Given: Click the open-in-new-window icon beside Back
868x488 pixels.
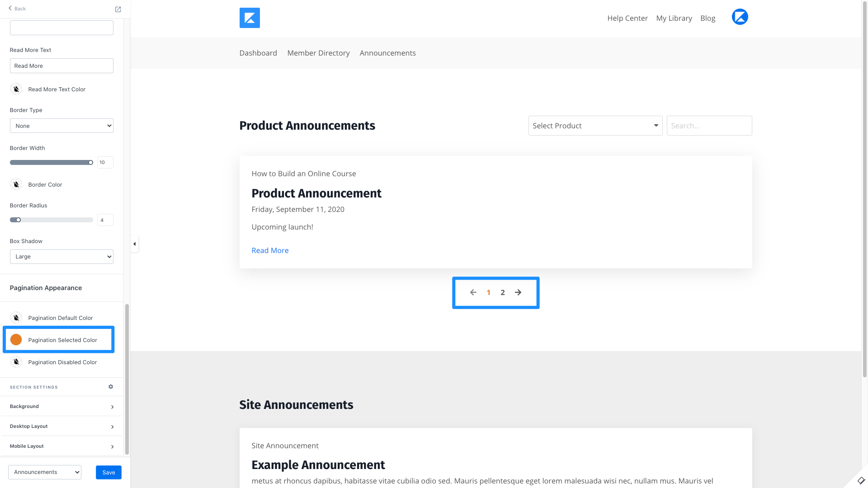Looking at the screenshot, I should click(x=118, y=9).
